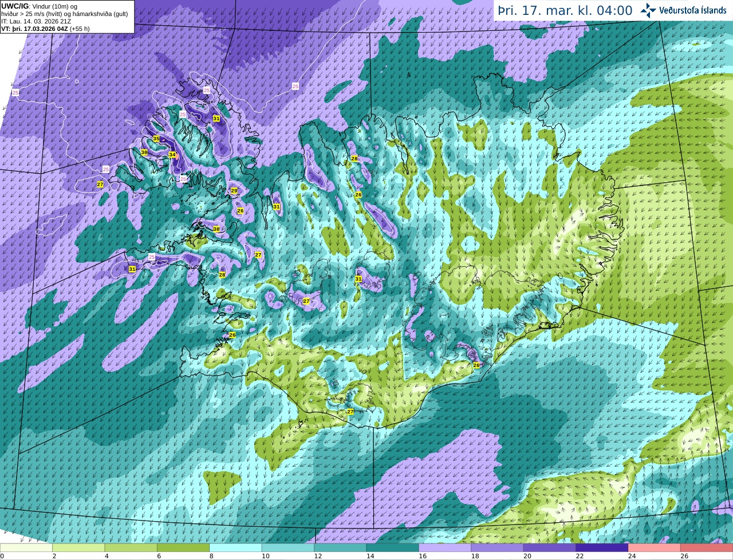Click the legend scale value 22
This screenshot has width=733, height=560.
[x=580, y=556]
